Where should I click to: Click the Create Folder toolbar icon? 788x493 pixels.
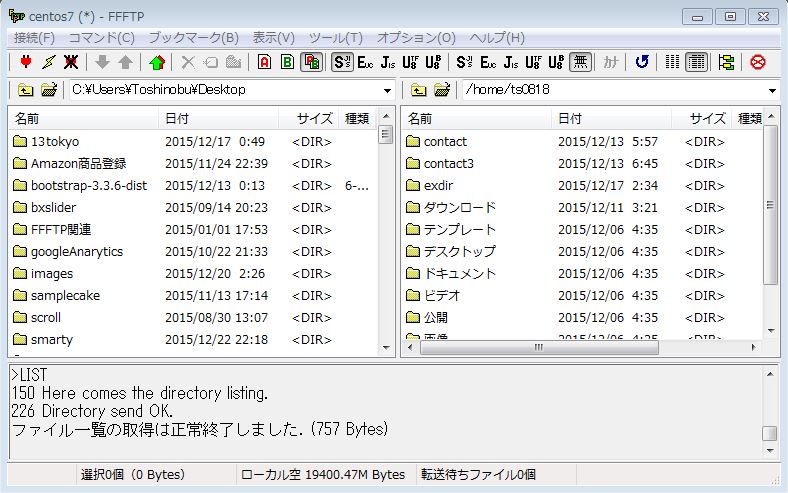point(233,62)
